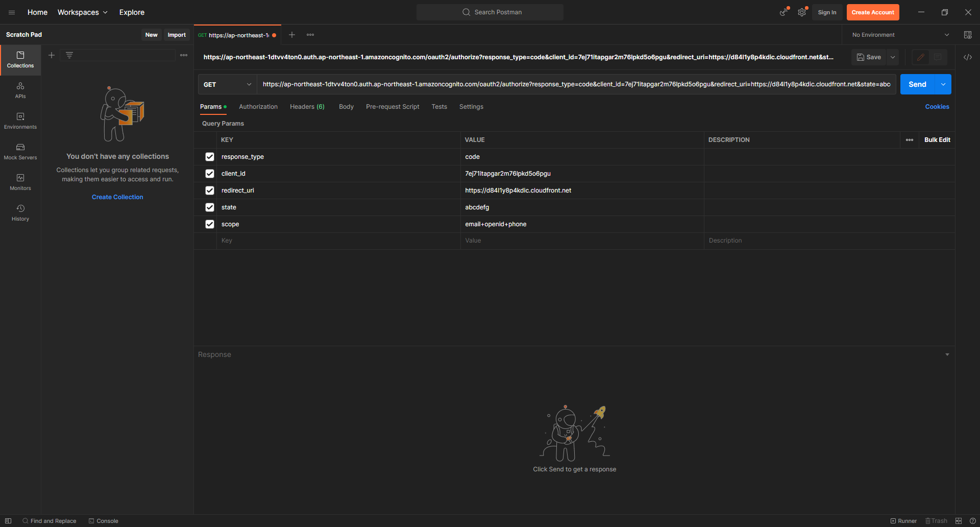Switch to the Body tab
This screenshot has height=527, width=980.
(346, 107)
